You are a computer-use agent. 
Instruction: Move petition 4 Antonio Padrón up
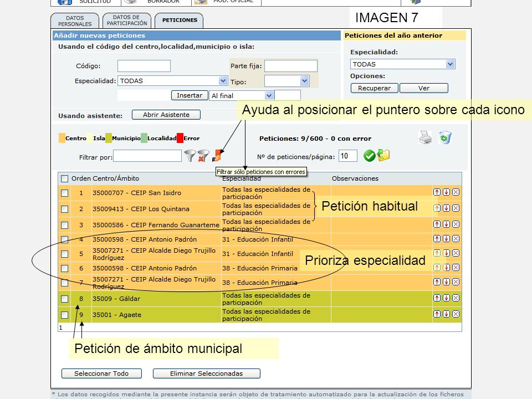[x=437, y=238]
